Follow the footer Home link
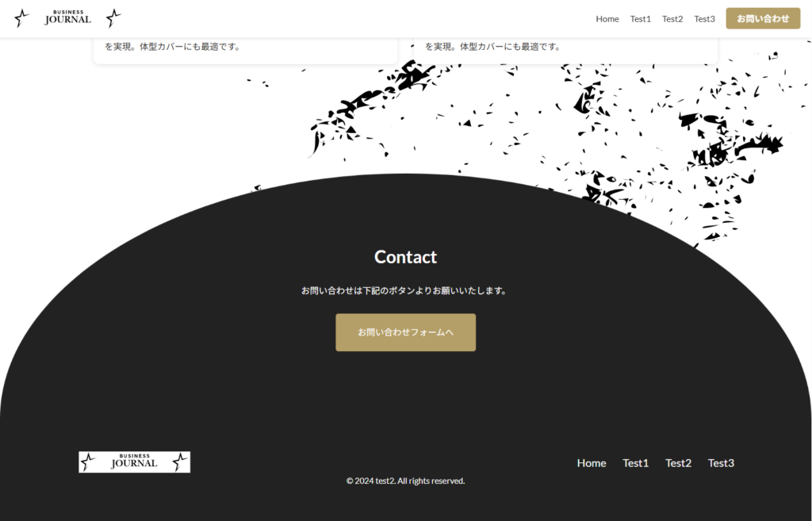Screen dimensions: 812x521 click(x=592, y=463)
